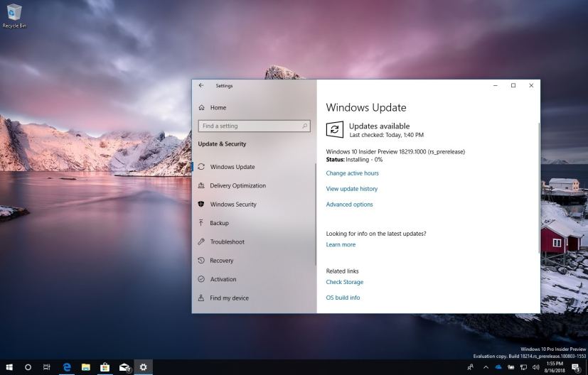Click the Home house icon

click(x=201, y=107)
